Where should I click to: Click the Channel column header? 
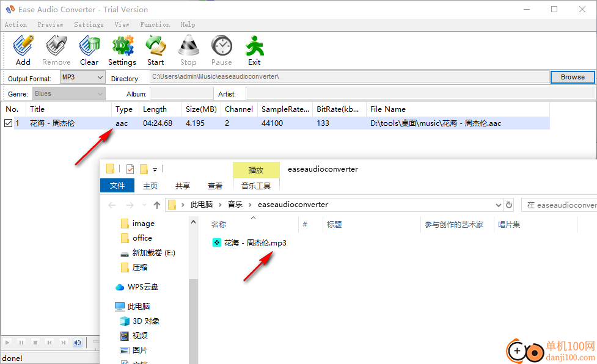(x=239, y=109)
